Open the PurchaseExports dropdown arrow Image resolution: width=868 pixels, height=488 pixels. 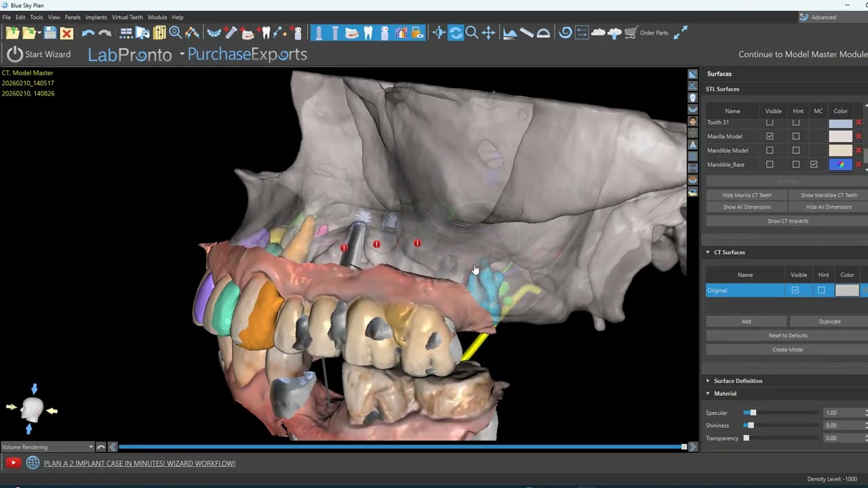coord(182,54)
